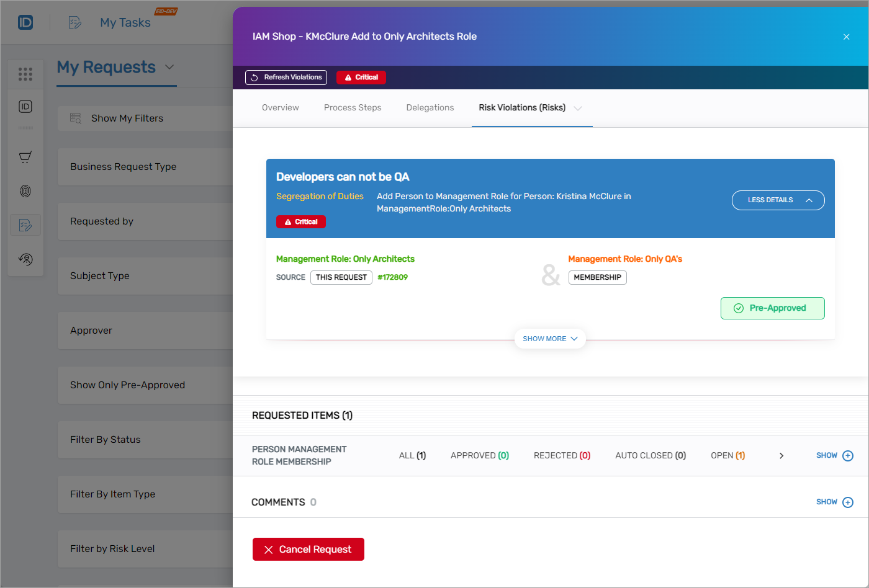
Task: Click the Pre-Approved status badge
Action: (772, 308)
